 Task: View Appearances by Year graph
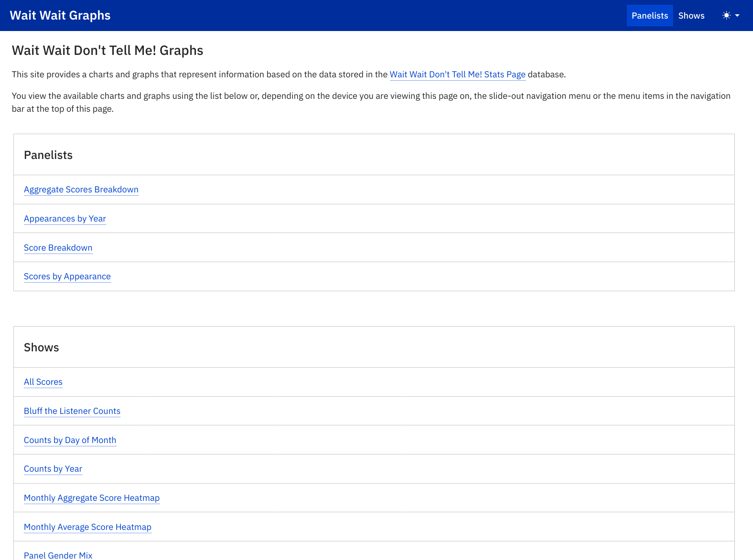pos(65,219)
